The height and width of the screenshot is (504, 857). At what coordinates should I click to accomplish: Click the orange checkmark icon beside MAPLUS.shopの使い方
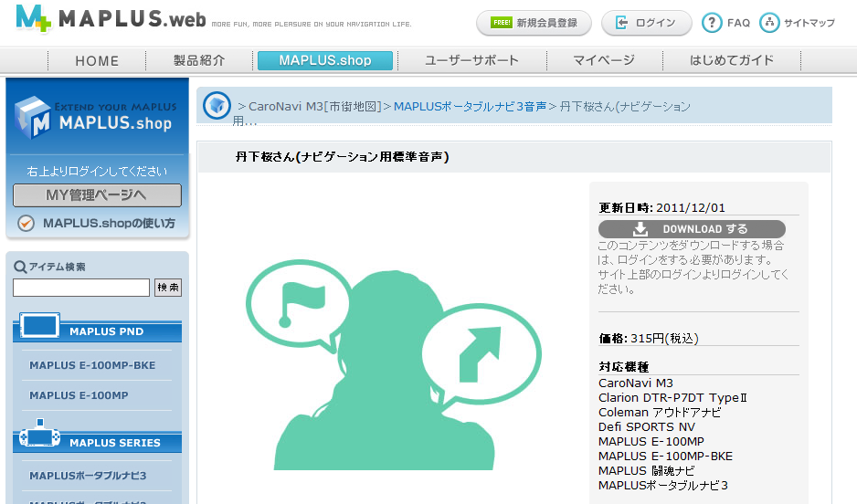point(26,224)
